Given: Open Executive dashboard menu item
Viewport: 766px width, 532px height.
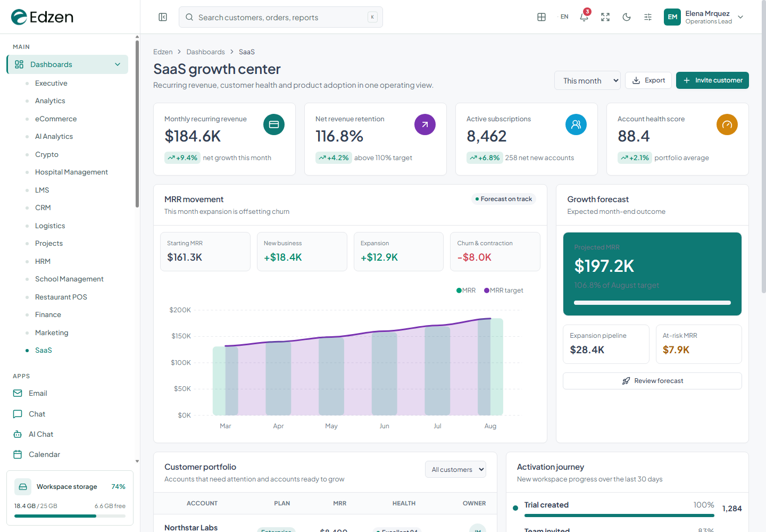Looking at the screenshot, I should point(51,83).
